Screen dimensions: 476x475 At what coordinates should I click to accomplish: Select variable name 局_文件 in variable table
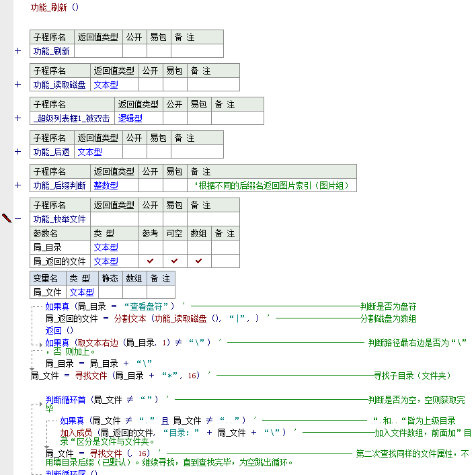(x=47, y=292)
